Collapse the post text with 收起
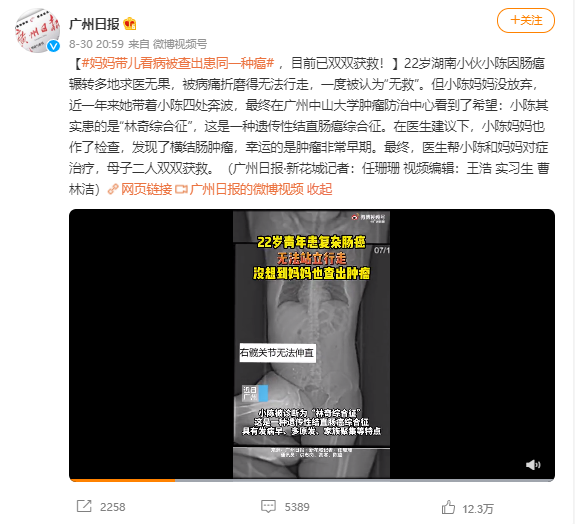 pyautogui.click(x=319, y=189)
